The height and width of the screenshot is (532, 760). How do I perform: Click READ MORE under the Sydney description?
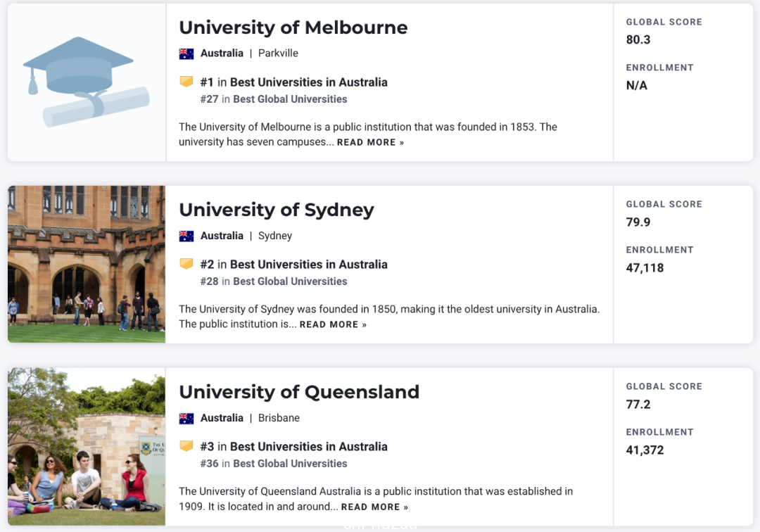click(333, 324)
